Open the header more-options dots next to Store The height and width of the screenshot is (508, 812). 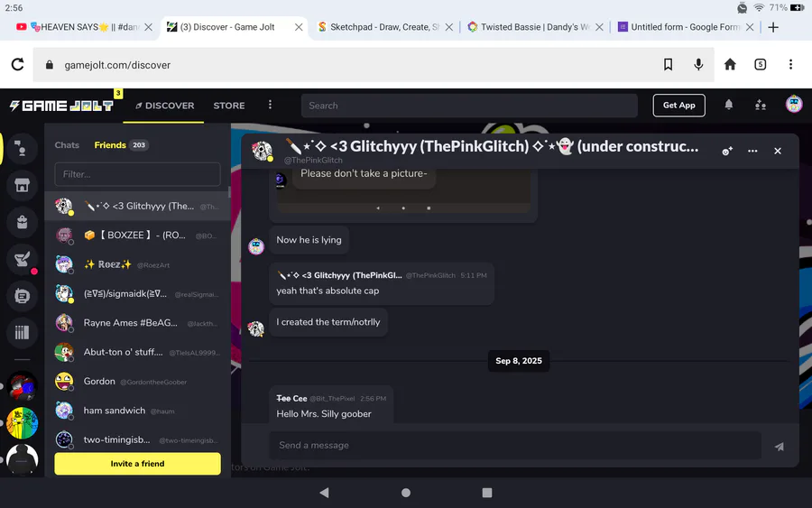click(x=270, y=106)
